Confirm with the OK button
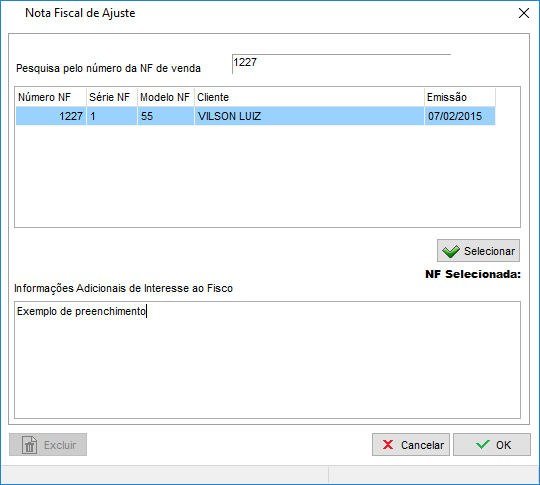The width and height of the screenshot is (540, 485). click(x=492, y=445)
